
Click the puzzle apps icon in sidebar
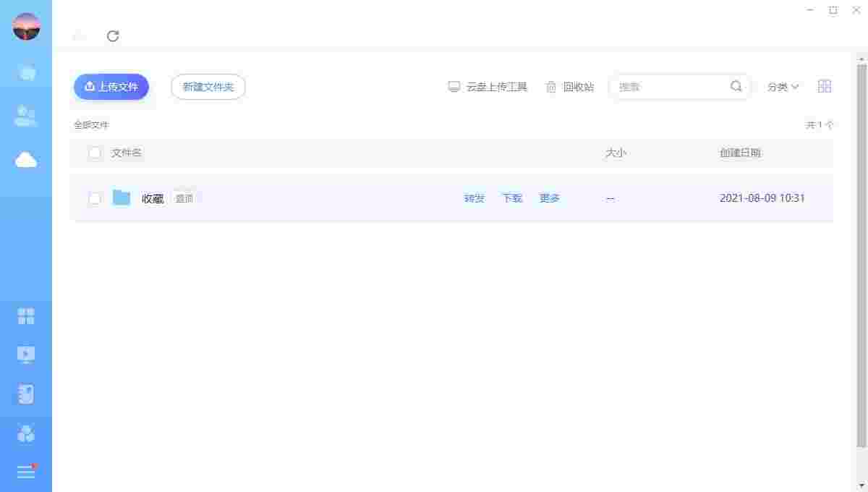click(26, 433)
